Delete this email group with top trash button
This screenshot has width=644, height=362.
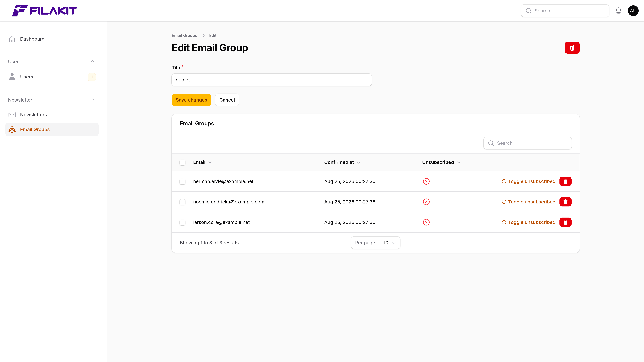tap(572, 48)
